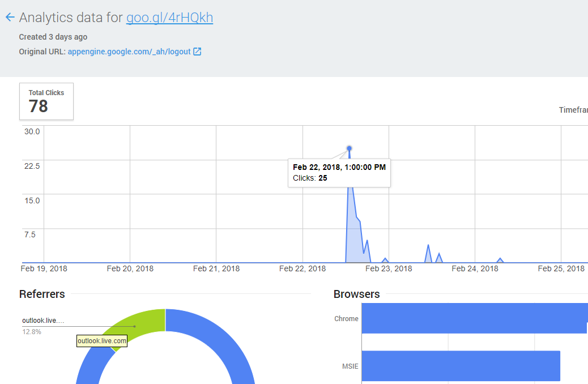Click the 'Feb 22, 2018' axis label

[x=302, y=268]
